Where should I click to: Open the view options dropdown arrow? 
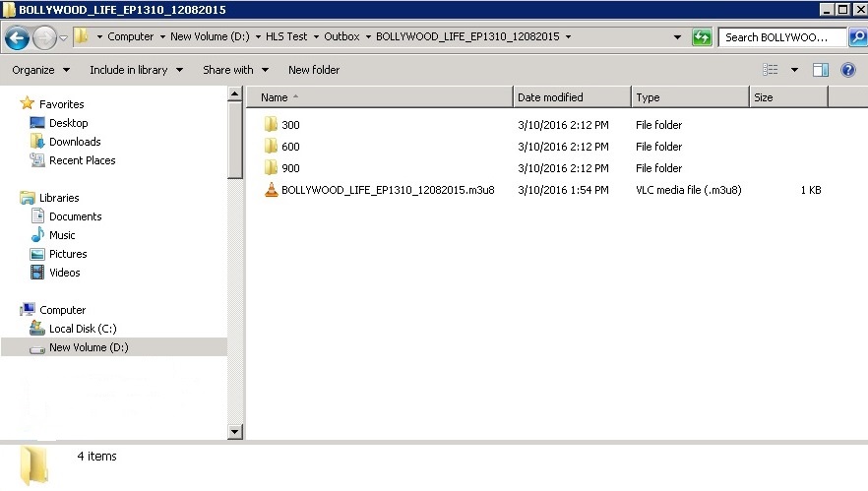(794, 70)
